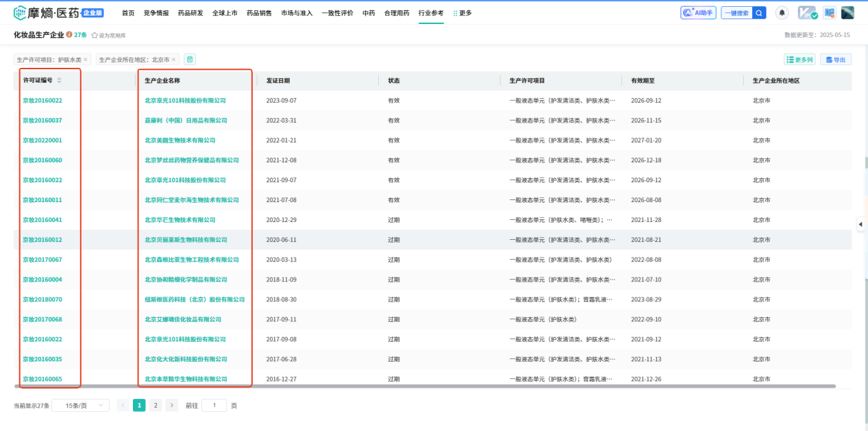Click the 发证日期 column header
The width and height of the screenshot is (868, 431).
pos(278,81)
